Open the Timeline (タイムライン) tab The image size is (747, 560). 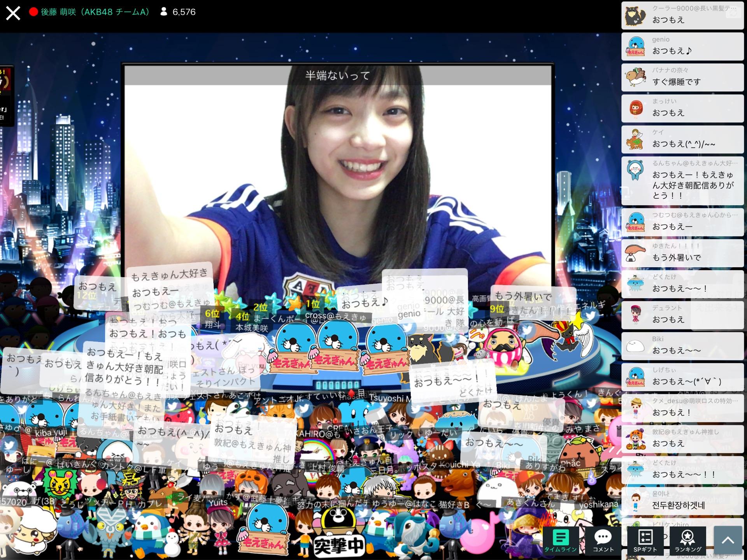[x=560, y=541]
